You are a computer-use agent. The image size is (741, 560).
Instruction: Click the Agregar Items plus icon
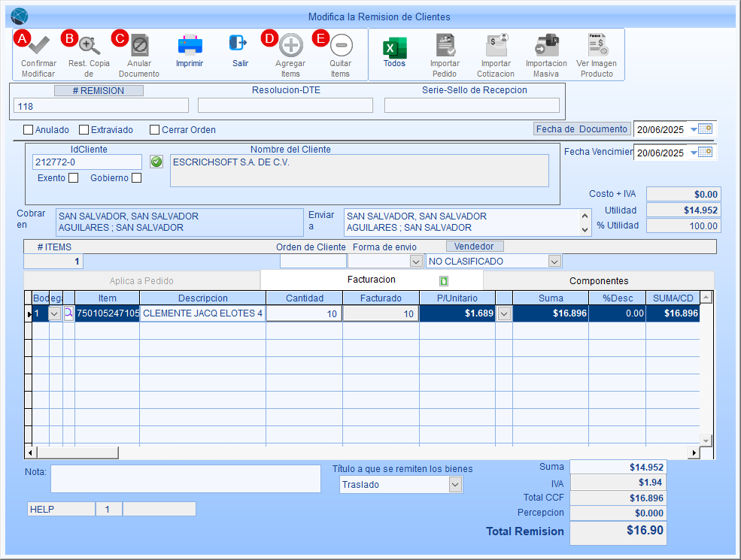coord(290,46)
